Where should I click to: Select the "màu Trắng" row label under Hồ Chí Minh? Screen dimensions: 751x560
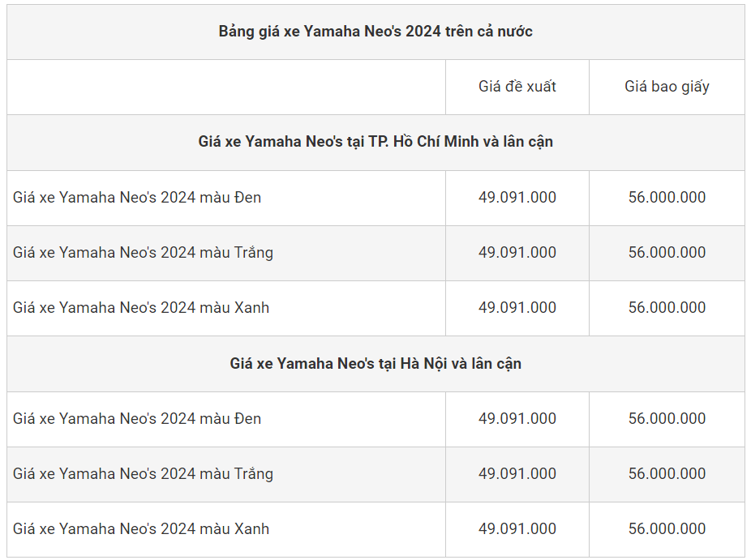(143, 253)
